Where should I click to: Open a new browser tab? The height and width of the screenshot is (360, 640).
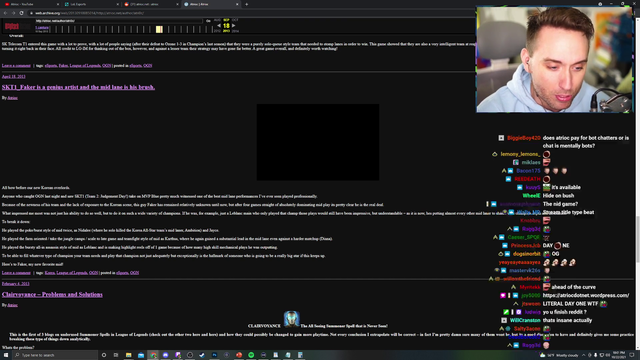pyautogui.click(x=247, y=4)
